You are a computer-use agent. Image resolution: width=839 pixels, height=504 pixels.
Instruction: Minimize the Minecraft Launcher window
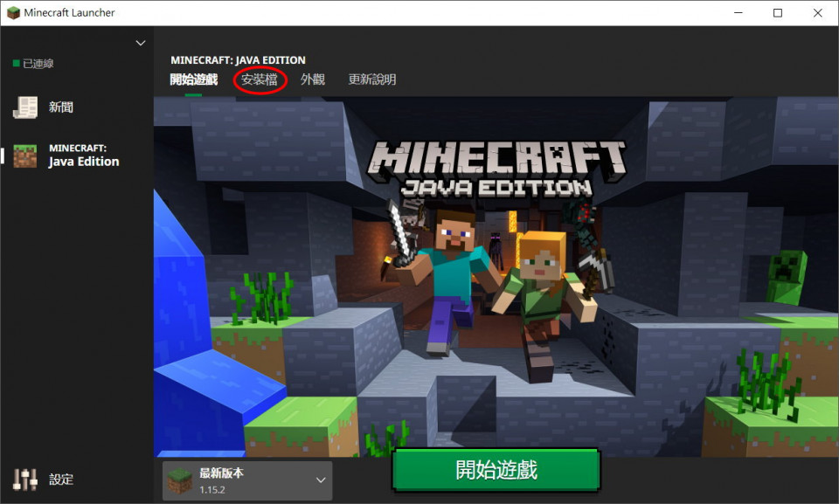click(x=737, y=13)
